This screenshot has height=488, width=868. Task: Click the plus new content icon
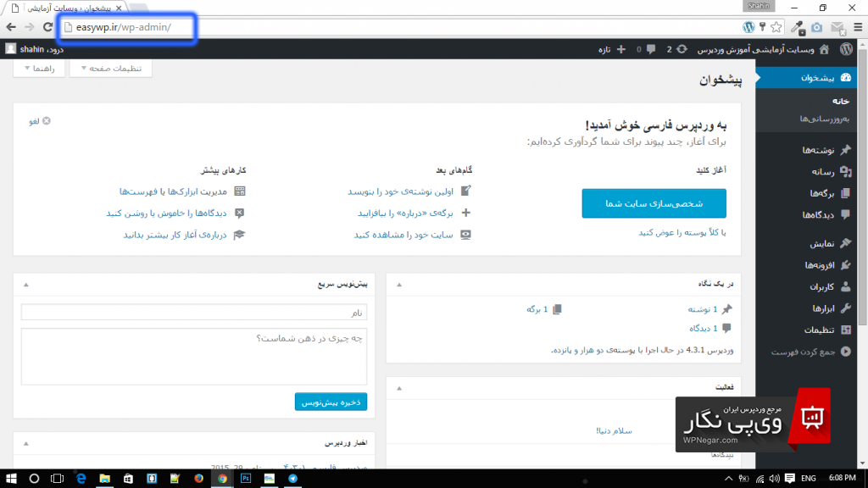tap(621, 49)
